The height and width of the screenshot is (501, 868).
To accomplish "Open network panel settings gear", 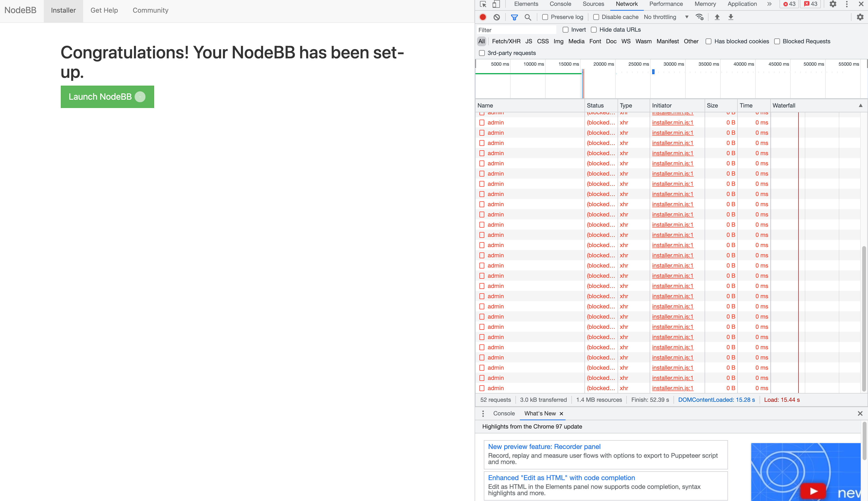I will [859, 17].
